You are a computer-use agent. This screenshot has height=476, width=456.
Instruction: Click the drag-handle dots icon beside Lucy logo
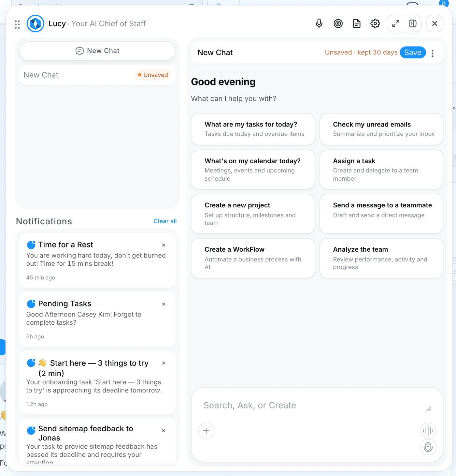17,24
